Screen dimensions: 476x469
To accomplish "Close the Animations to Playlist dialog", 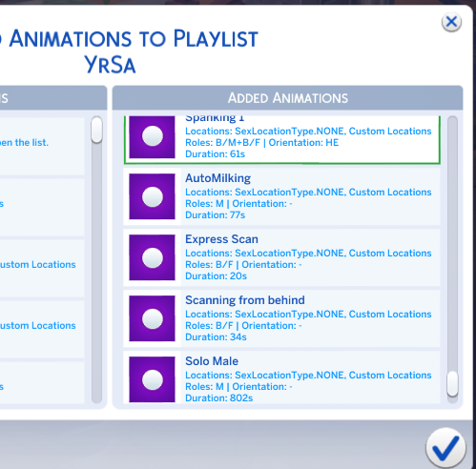I will coord(451,22).
